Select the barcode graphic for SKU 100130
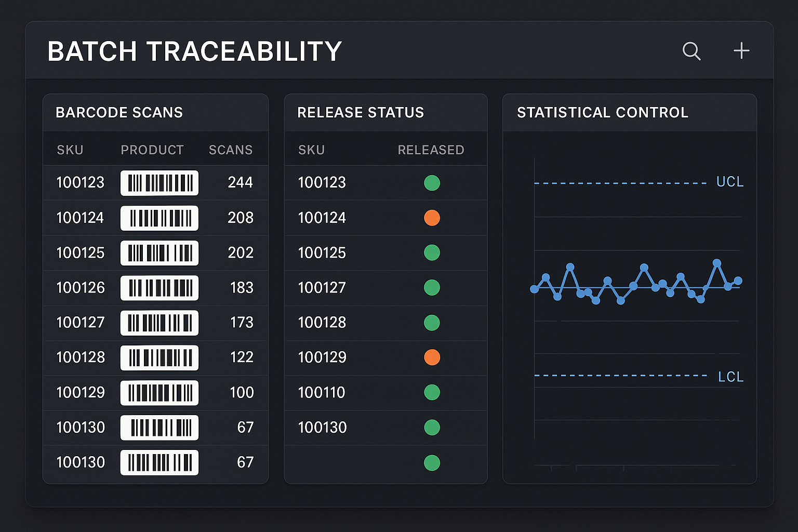Viewport: 798px width, 532px height. (x=159, y=428)
